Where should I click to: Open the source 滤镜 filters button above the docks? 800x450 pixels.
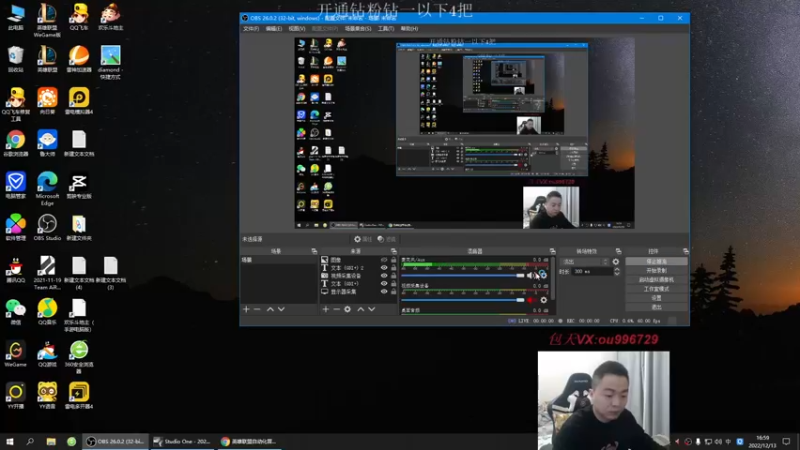point(387,239)
